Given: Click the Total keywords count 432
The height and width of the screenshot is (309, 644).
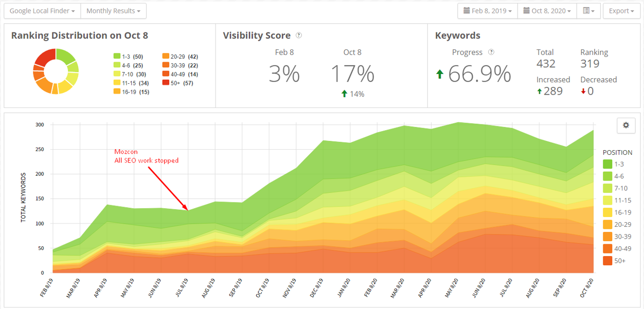Looking at the screenshot, I should 546,64.
